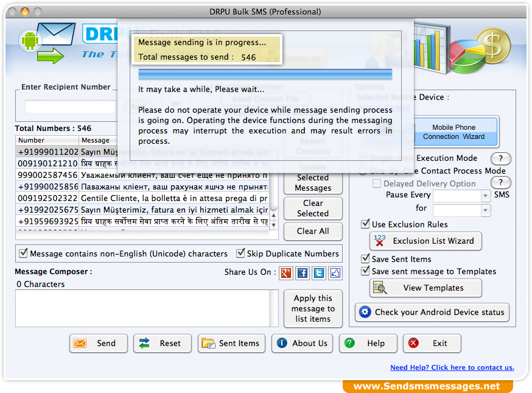Click the blue gear Android status icon
This screenshot has width=532, height=393.
365,312
